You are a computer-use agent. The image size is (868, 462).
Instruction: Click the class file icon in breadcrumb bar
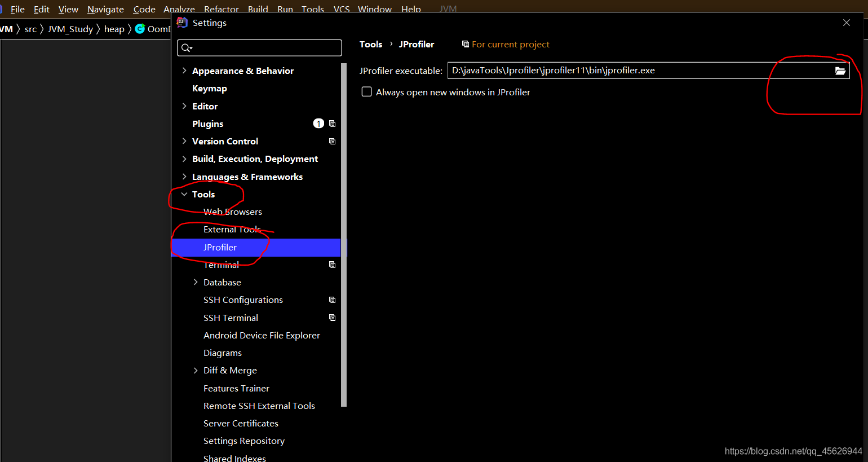pyautogui.click(x=140, y=29)
